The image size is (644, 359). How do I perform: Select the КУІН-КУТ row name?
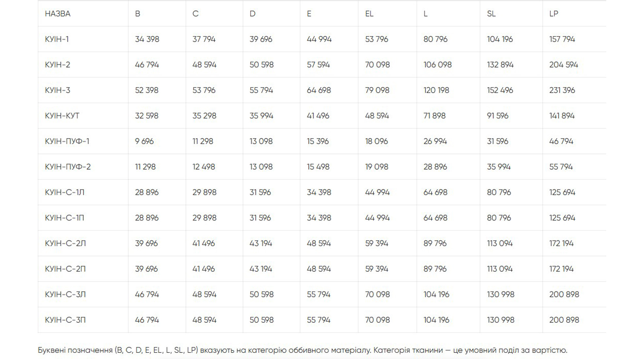[62, 116]
